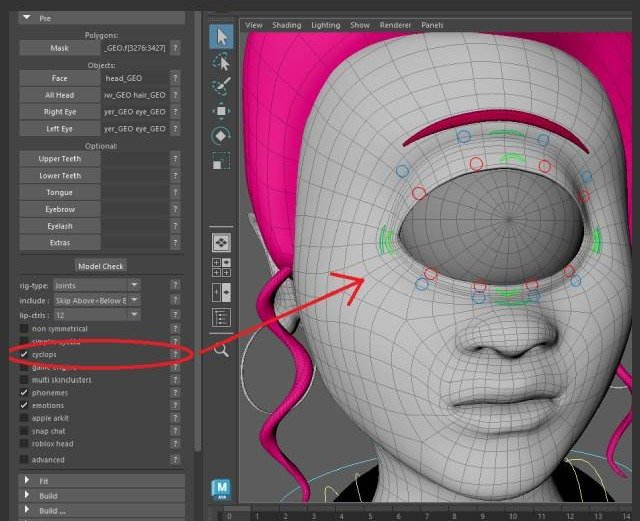Collapse the Pre section

101,18
